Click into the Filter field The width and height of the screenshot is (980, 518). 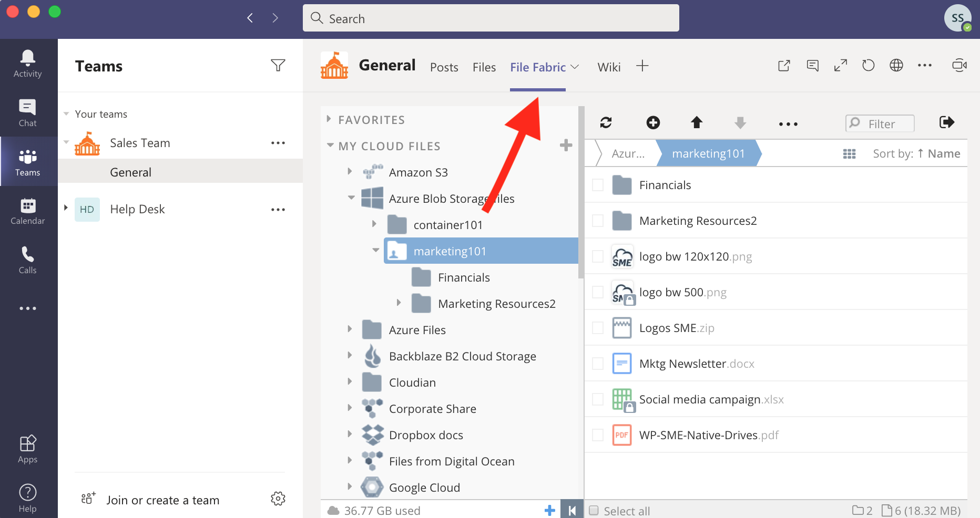pyautogui.click(x=880, y=123)
